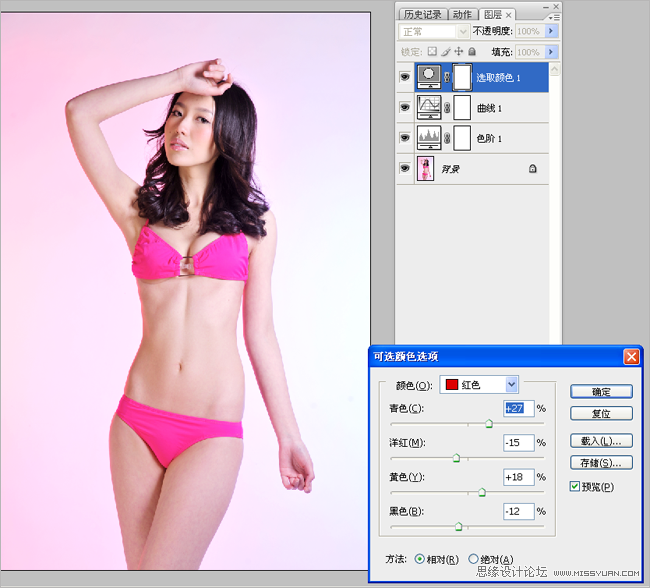Screen dimensions: 650x588
Task: Open the 填充 fill arrow
Action: click(x=551, y=52)
